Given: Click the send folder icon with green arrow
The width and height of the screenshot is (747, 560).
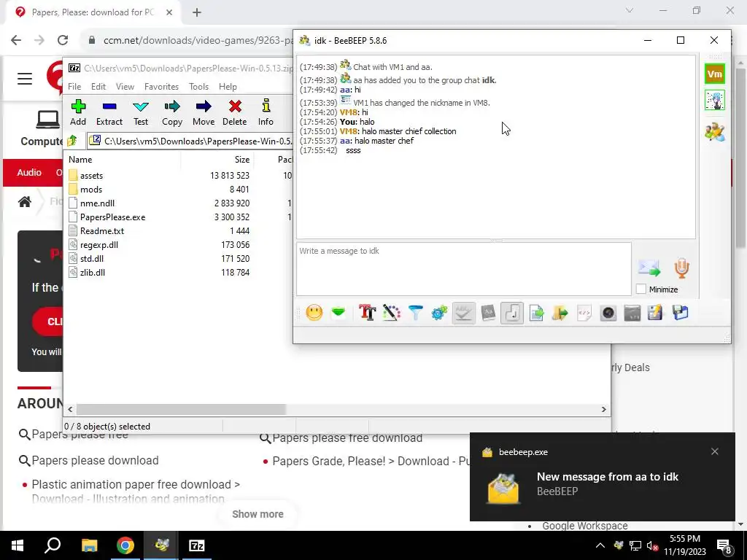Looking at the screenshot, I should coord(560,313).
